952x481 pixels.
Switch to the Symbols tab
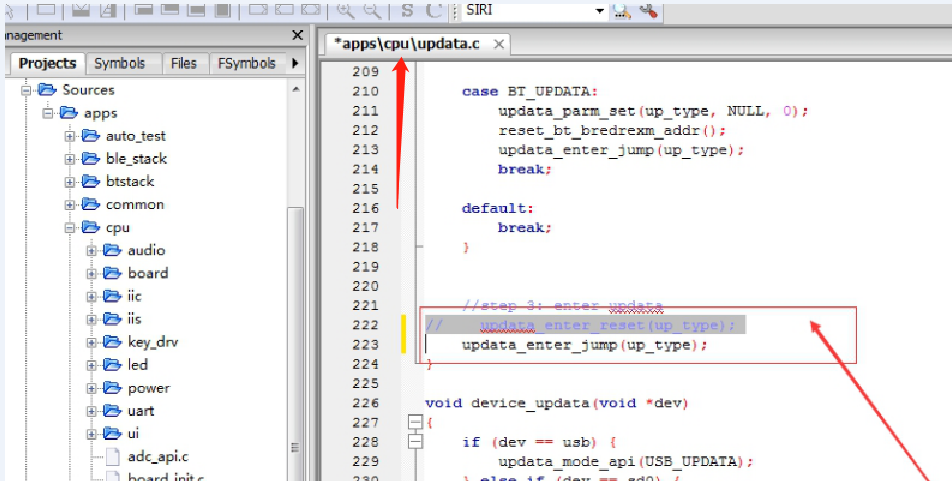(120, 63)
